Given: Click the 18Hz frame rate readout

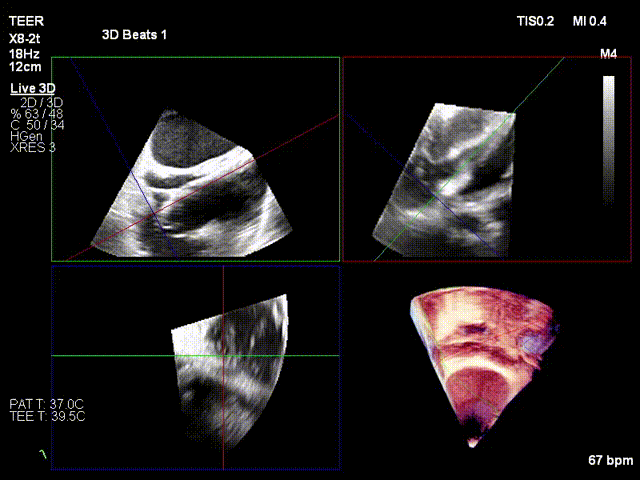Looking at the screenshot, I should tap(23, 52).
